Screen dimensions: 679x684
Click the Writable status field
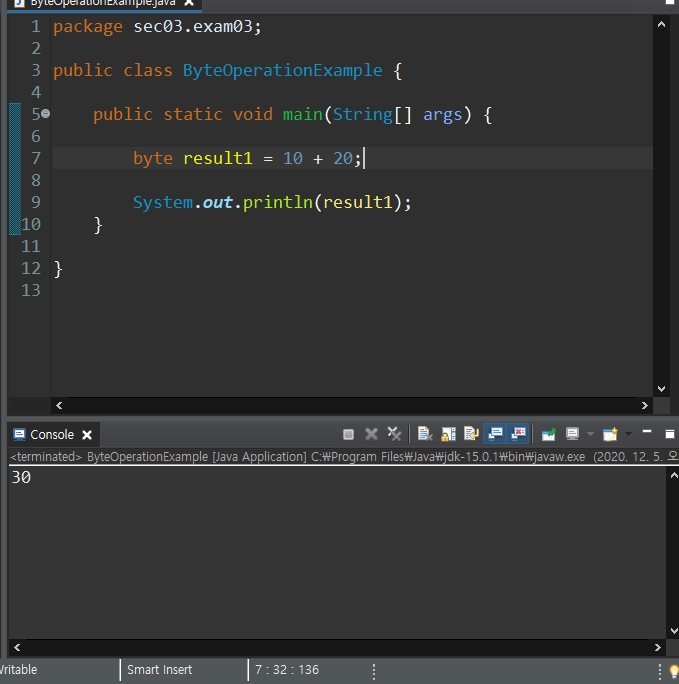(18, 670)
